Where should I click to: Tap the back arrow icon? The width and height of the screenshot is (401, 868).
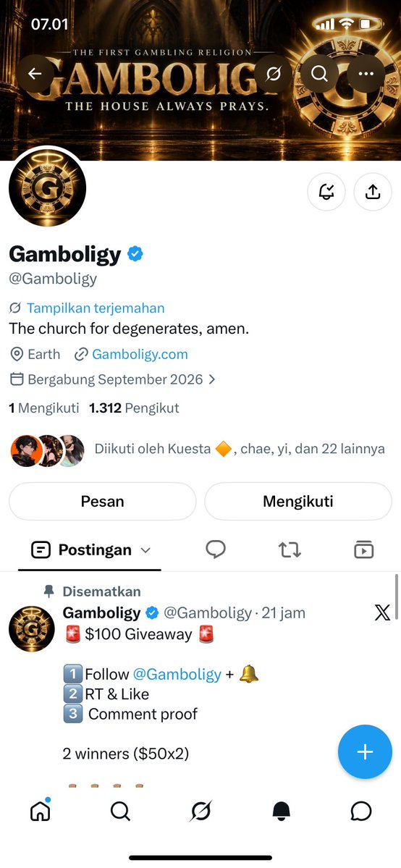35,74
